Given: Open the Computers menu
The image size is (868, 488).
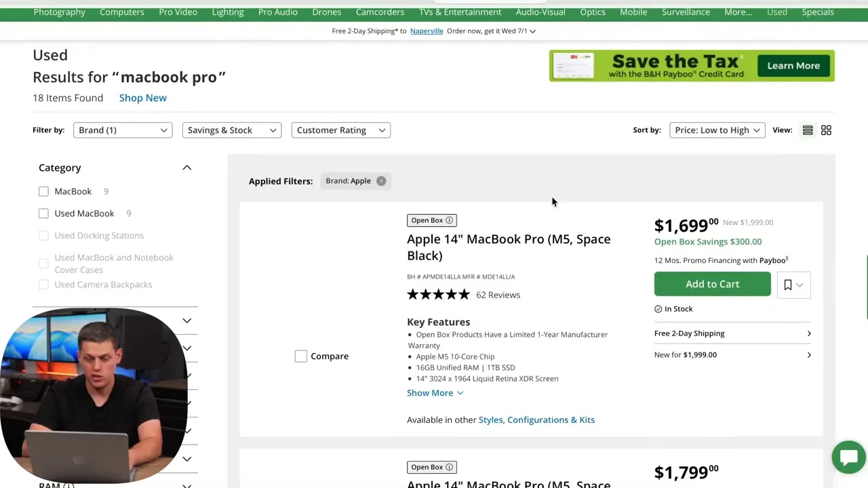Looking at the screenshot, I should click(122, 12).
